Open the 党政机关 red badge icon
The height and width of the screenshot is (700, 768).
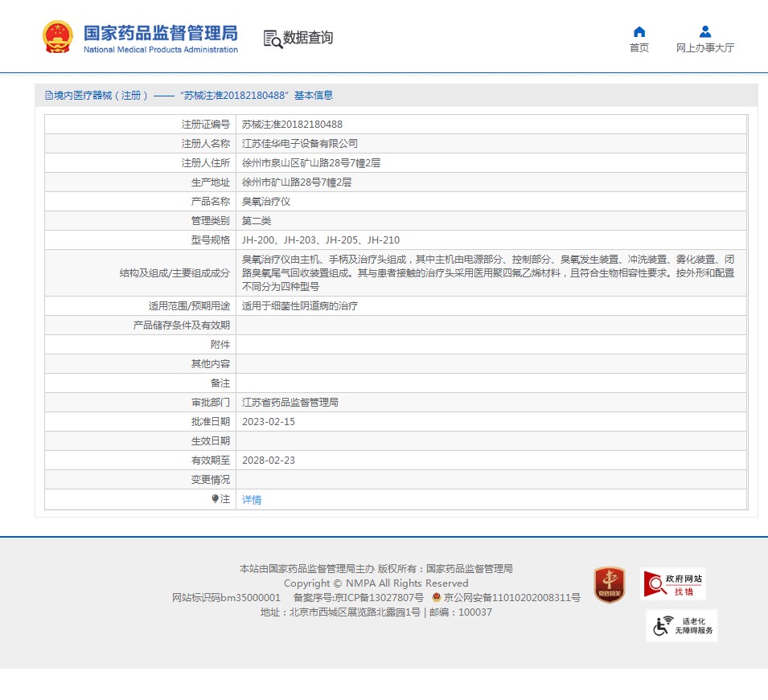coord(610,584)
